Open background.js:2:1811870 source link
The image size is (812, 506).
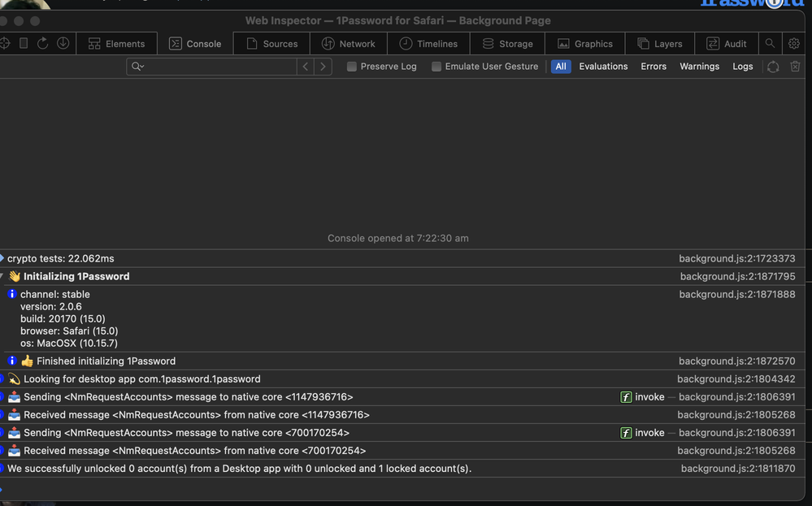(737, 469)
